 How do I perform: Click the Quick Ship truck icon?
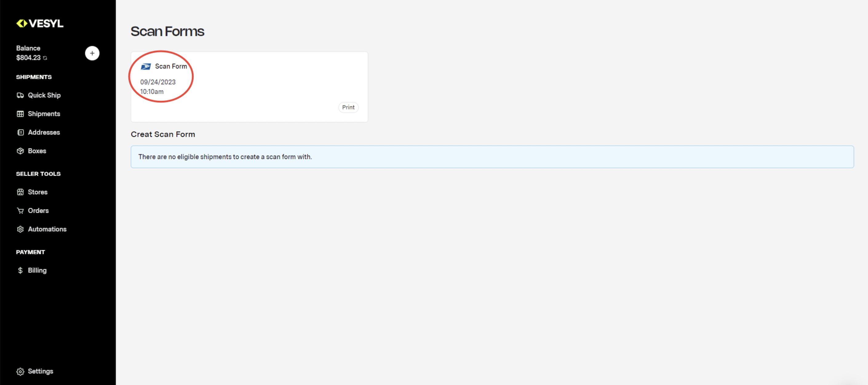click(20, 95)
